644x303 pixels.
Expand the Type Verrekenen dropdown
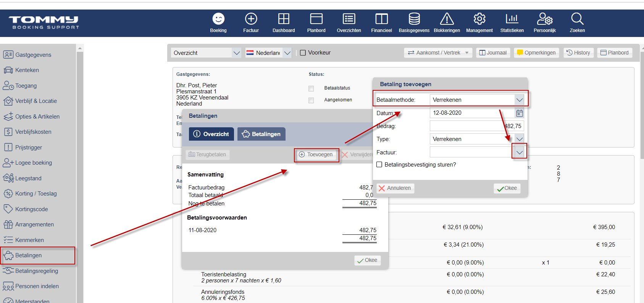point(519,139)
